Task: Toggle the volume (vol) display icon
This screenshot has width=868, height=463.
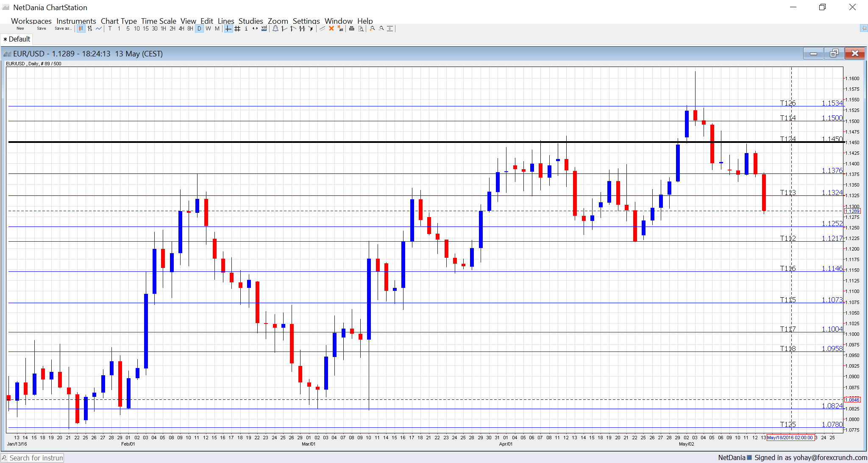Action: tap(264, 28)
